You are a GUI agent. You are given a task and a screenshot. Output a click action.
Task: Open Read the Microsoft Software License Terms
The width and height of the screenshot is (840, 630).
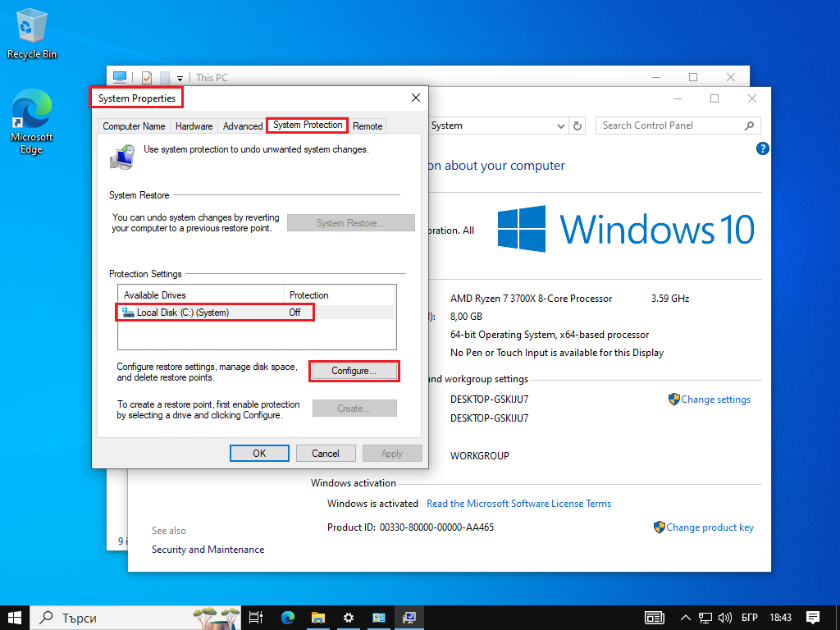pyautogui.click(x=518, y=504)
